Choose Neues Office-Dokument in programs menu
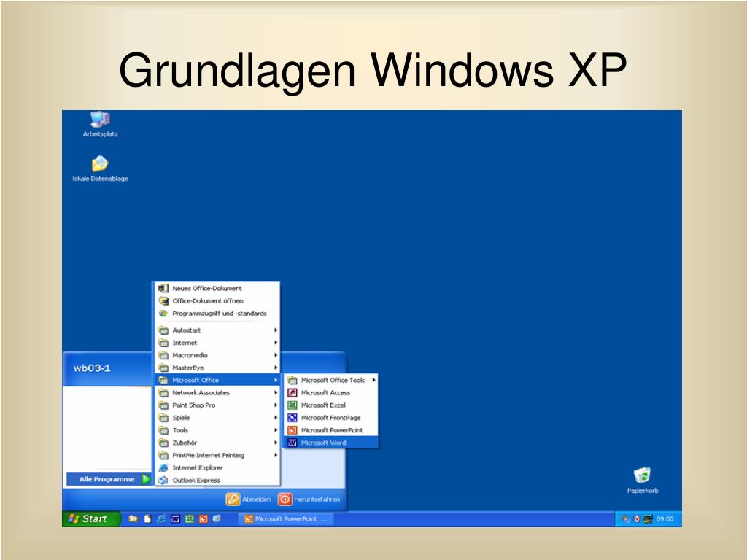Viewport: 747px width, 560px height. 218,289
